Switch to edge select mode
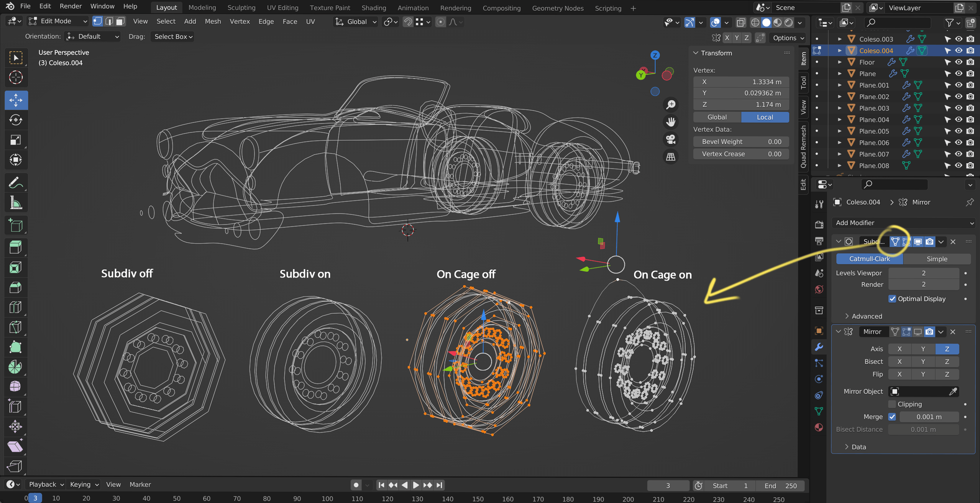The width and height of the screenshot is (980, 503). point(109,21)
